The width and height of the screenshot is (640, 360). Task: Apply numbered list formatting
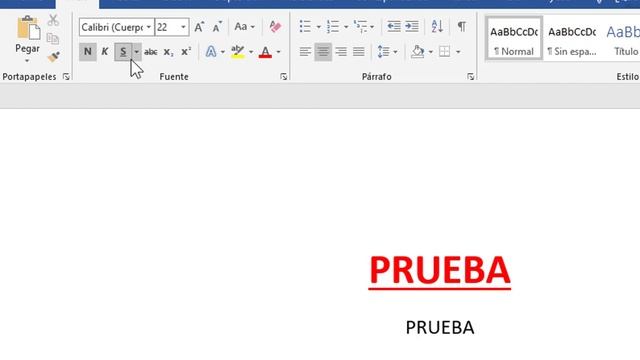point(333,27)
